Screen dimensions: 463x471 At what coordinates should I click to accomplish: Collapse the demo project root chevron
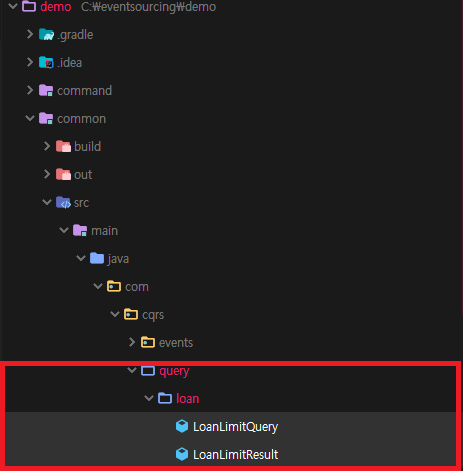[x=13, y=6]
